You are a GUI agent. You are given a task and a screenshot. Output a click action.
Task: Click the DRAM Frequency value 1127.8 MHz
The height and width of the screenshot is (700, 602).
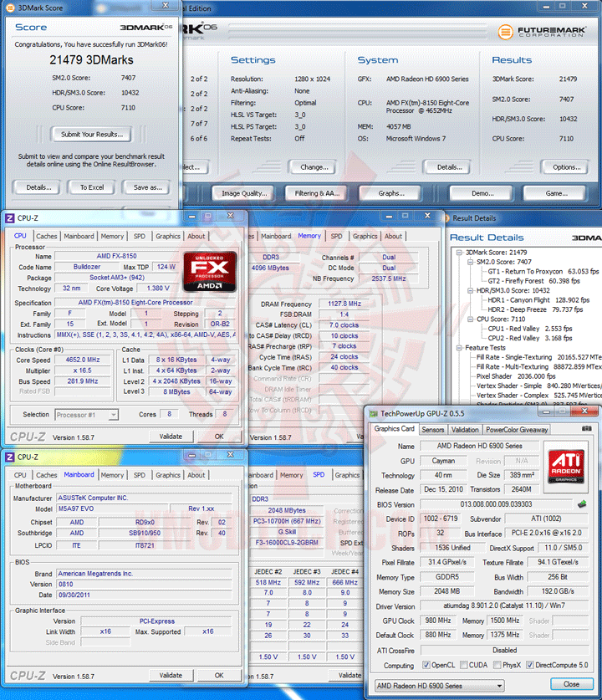click(x=344, y=304)
